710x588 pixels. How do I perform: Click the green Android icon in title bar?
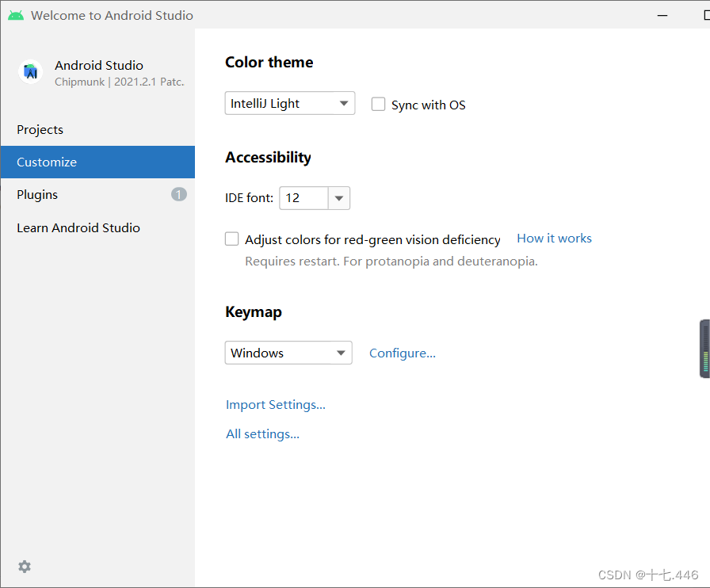pyautogui.click(x=15, y=14)
